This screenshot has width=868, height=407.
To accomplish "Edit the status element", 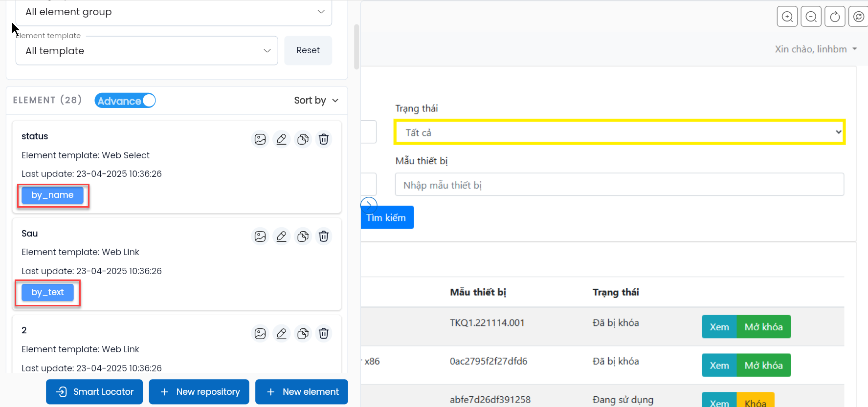I will click(x=282, y=139).
